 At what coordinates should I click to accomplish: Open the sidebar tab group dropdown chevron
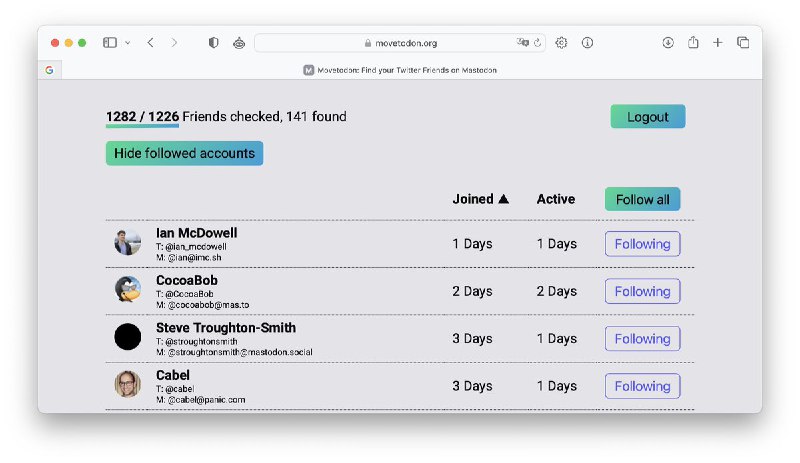point(127,43)
